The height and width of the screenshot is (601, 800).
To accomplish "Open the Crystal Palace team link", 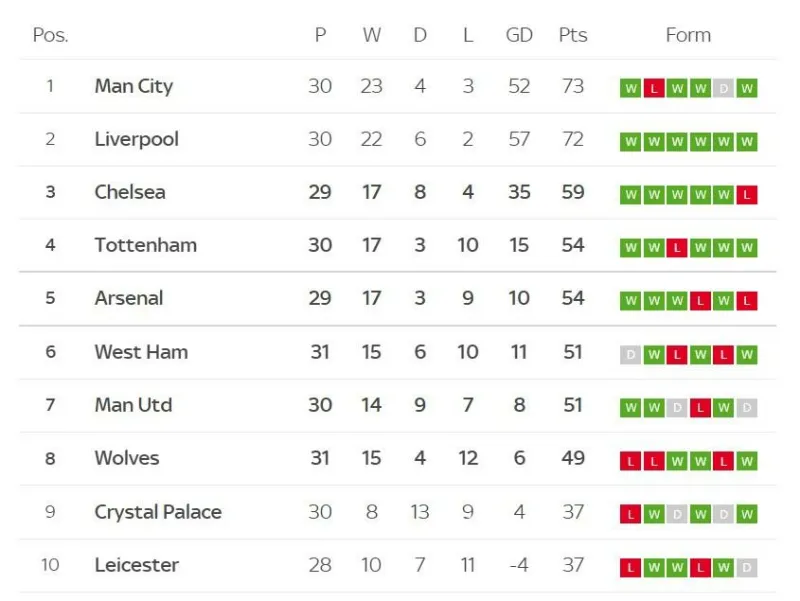I will pyautogui.click(x=158, y=512).
